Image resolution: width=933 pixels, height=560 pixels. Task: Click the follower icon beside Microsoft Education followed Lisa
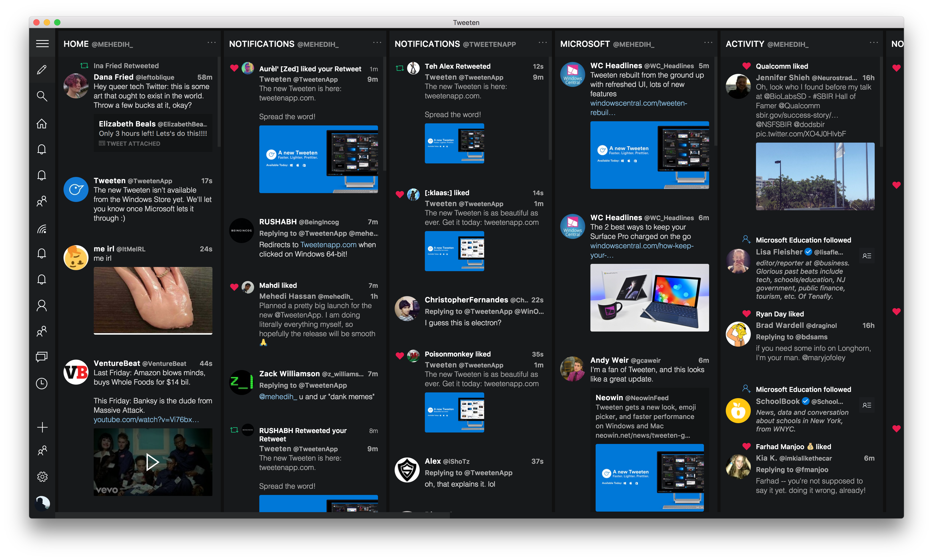(x=746, y=239)
